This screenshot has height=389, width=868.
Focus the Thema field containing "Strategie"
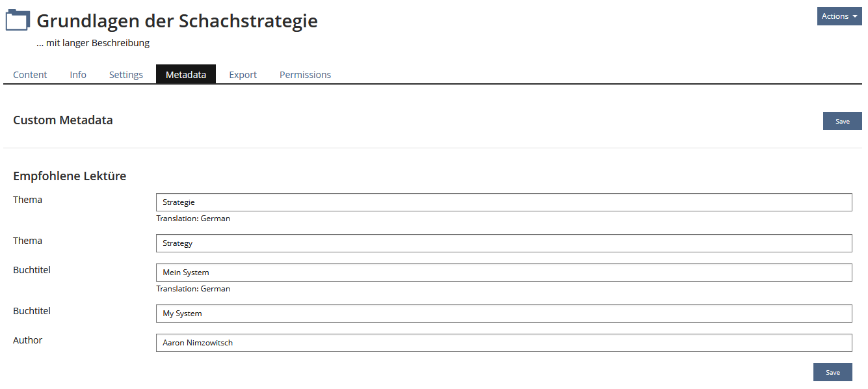point(504,202)
